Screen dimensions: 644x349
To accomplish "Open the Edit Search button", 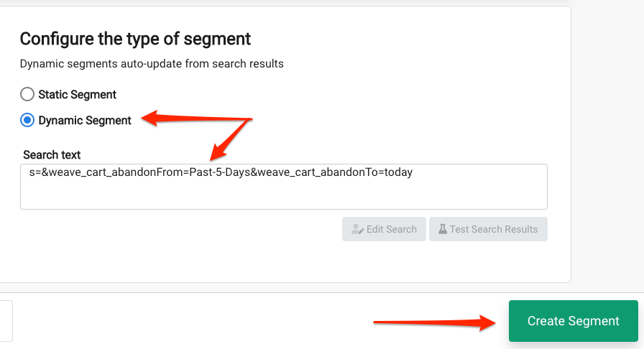I will pos(384,229).
